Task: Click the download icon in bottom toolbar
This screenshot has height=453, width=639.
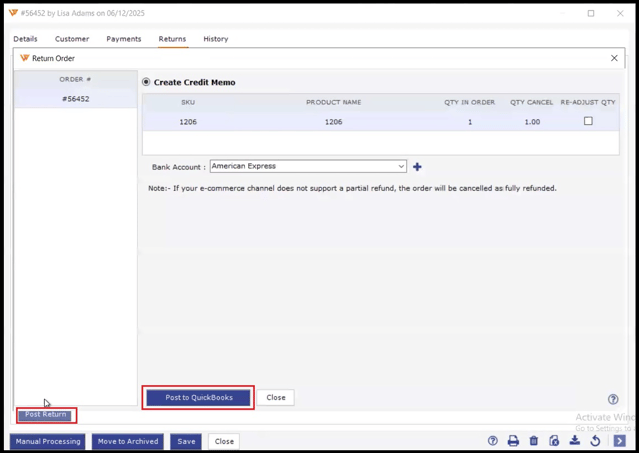Action: (x=575, y=441)
